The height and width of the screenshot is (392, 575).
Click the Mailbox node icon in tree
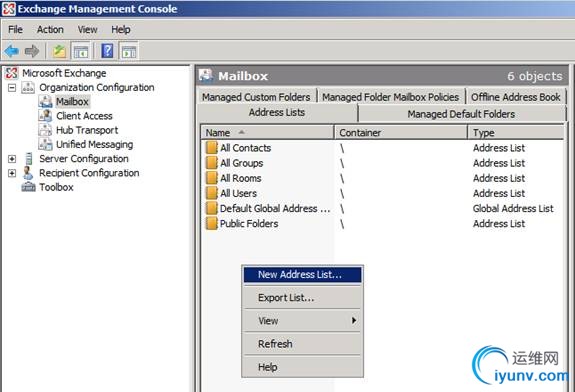[x=45, y=102]
